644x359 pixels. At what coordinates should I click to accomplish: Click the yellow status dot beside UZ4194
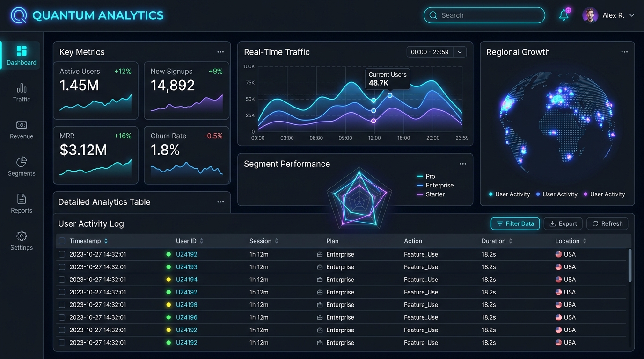click(168, 280)
